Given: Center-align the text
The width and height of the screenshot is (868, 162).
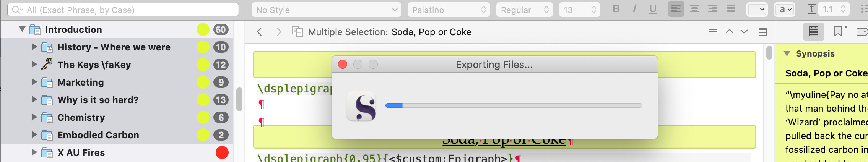Looking at the screenshot, I should pos(694,9).
